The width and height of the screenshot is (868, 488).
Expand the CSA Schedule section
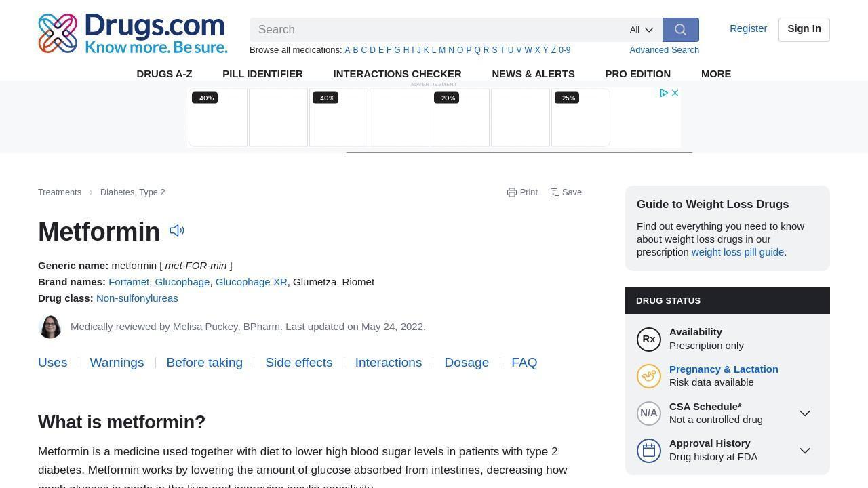(x=805, y=413)
